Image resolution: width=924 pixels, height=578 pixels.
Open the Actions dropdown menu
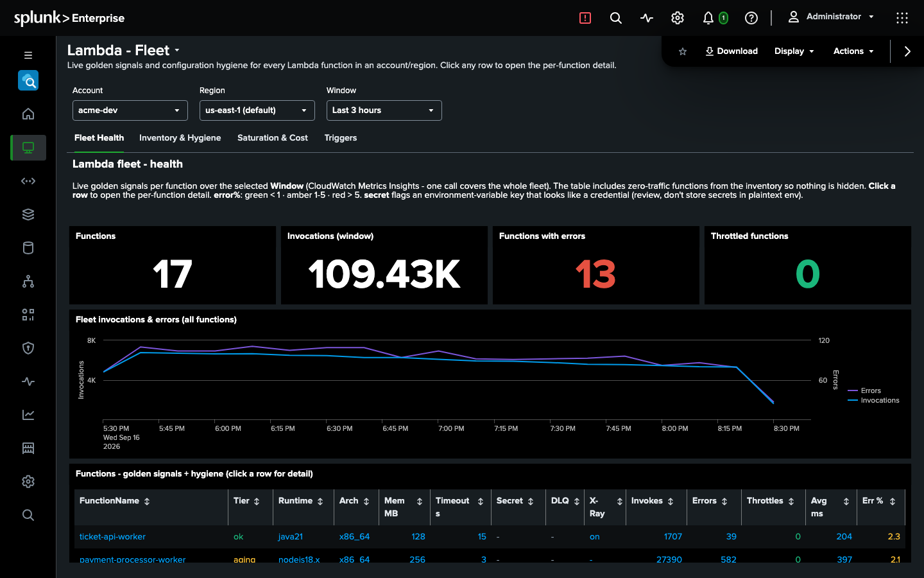[853, 51]
